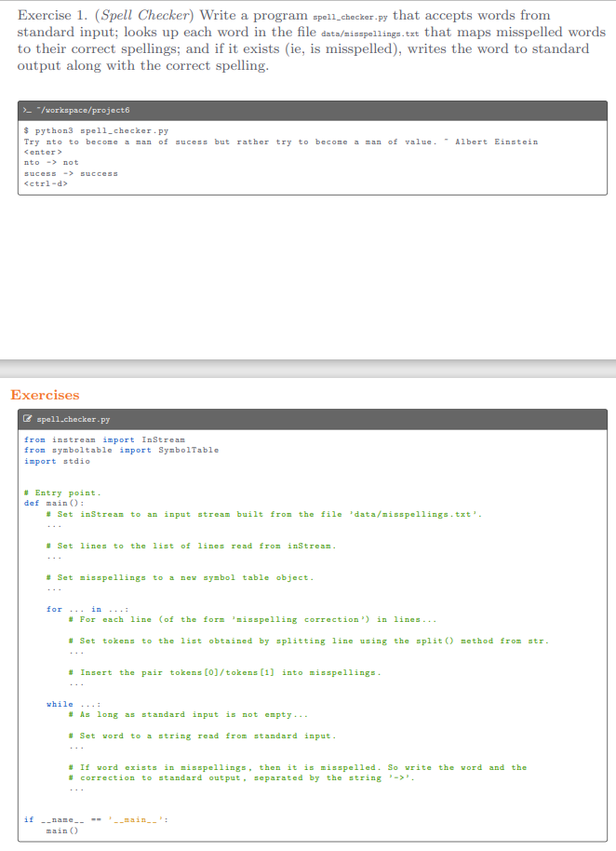Click the '# As long as standard input' comment
This screenshot has width=616, height=851.
click(188, 714)
